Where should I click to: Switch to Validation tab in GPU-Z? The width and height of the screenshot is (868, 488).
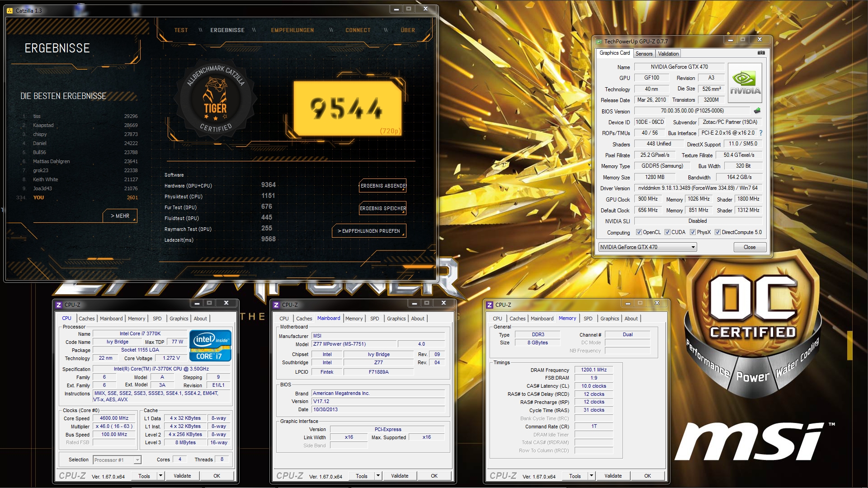point(668,54)
